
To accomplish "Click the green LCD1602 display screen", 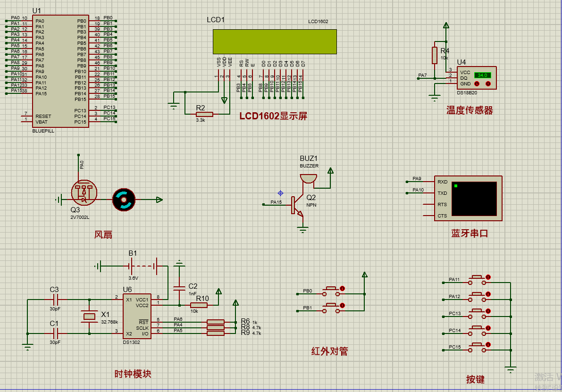I will [x=275, y=42].
